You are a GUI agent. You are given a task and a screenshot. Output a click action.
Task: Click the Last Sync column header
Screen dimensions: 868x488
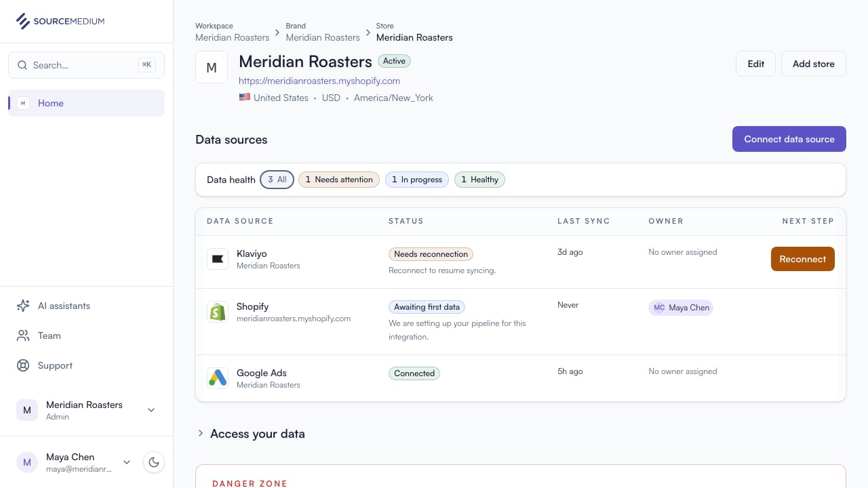[x=584, y=221]
